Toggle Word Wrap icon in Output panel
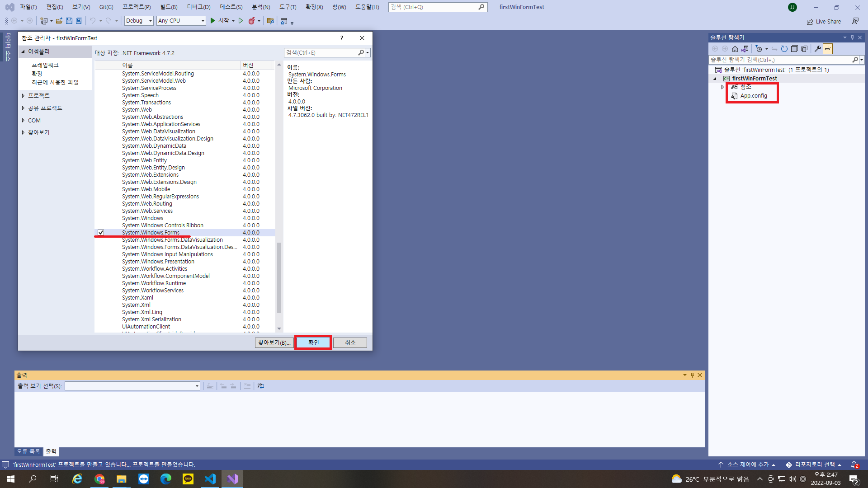Image resolution: width=868 pixels, height=488 pixels. click(x=261, y=386)
